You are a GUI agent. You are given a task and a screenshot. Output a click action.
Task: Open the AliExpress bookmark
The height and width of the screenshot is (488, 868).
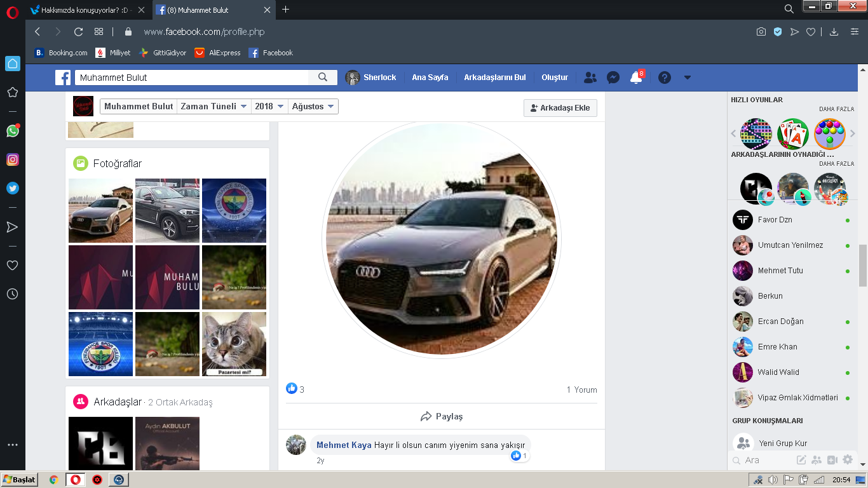tap(218, 53)
